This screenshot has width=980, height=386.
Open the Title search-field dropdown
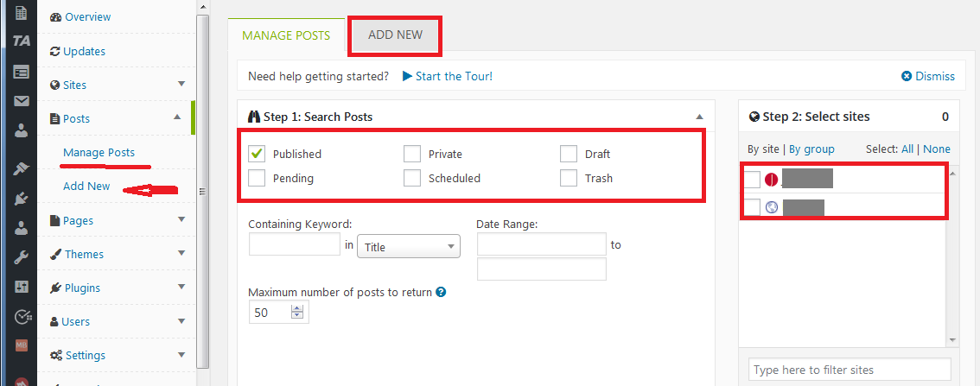[408, 247]
